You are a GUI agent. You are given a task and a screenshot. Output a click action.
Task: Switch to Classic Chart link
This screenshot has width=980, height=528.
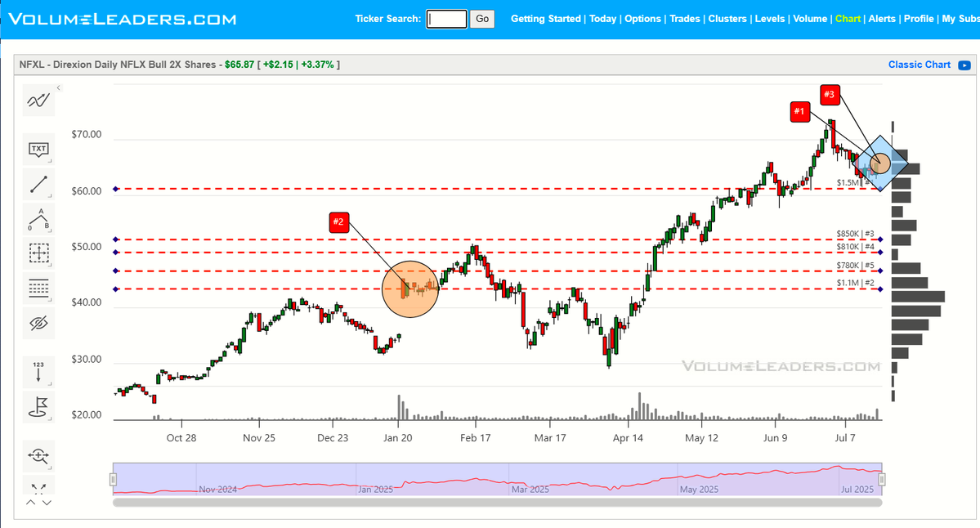(919, 65)
